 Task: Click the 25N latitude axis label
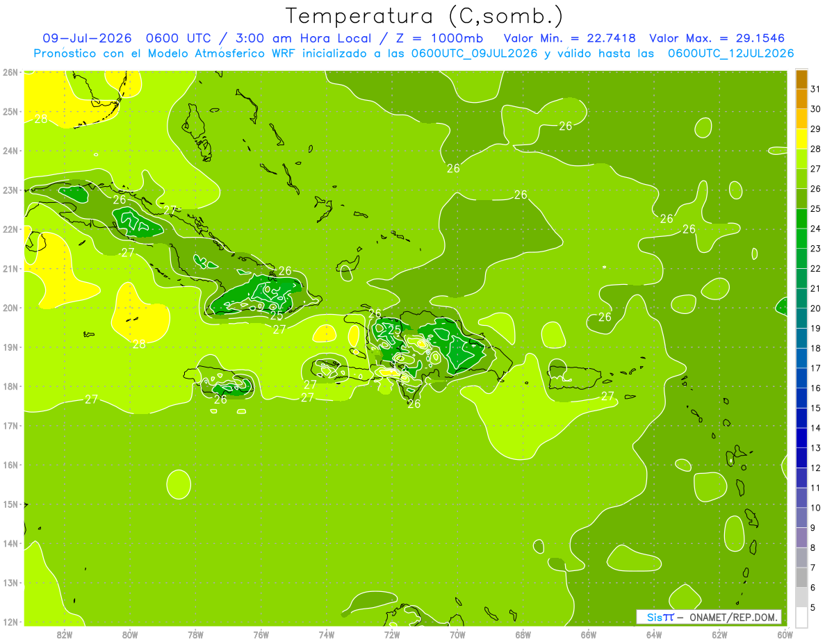pos(10,112)
